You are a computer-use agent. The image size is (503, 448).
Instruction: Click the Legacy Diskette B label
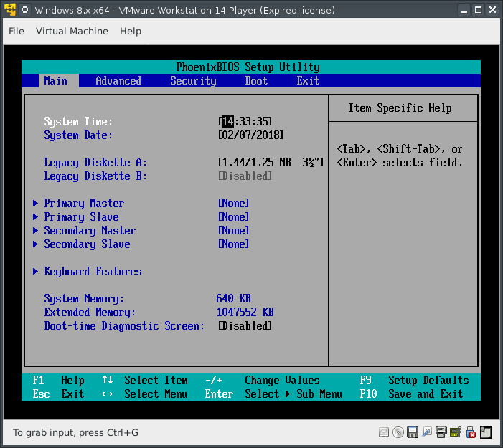[95, 176]
